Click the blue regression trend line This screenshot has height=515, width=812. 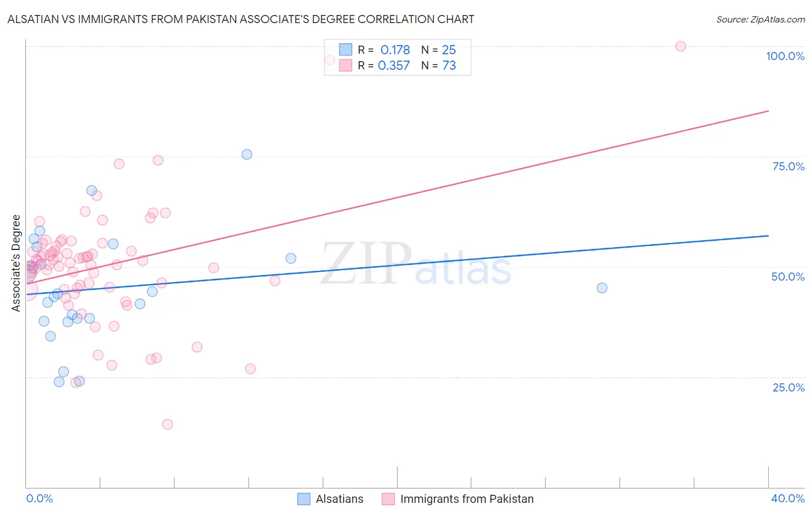(397, 265)
